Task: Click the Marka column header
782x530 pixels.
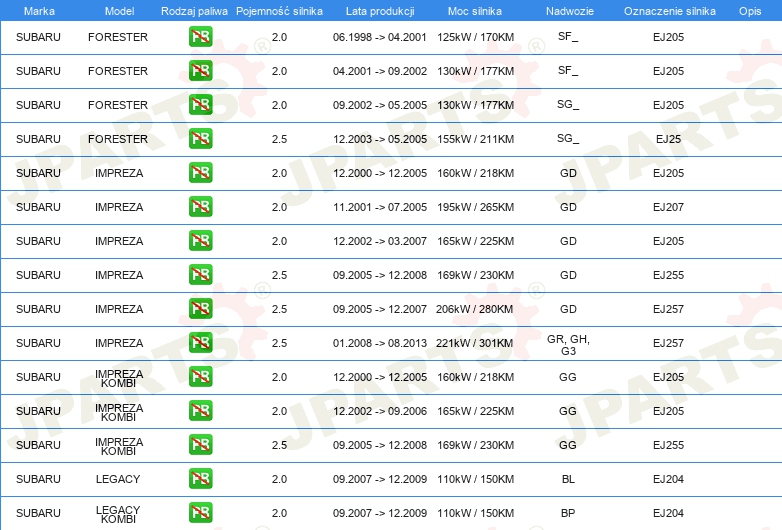Action: pyautogui.click(x=39, y=10)
